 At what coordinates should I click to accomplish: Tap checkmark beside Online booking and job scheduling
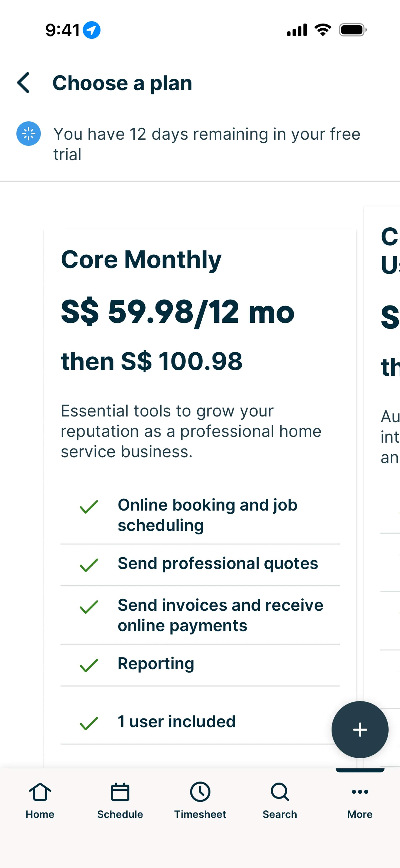tap(89, 507)
